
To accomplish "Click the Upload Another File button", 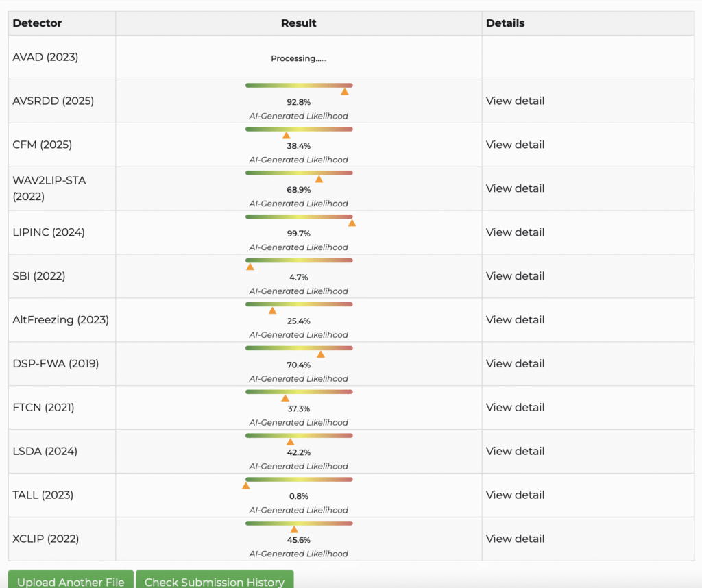I will (71, 581).
